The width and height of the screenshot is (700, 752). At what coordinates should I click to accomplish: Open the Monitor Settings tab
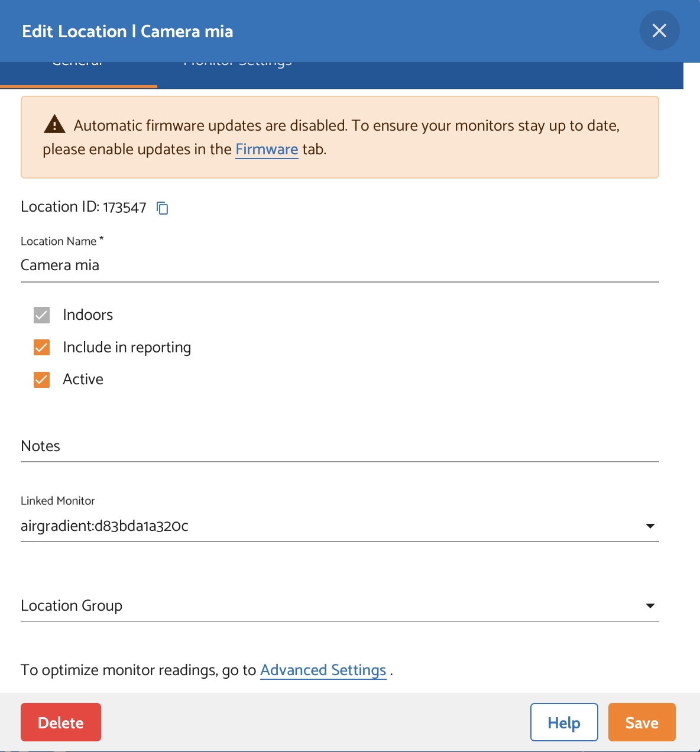click(238, 71)
